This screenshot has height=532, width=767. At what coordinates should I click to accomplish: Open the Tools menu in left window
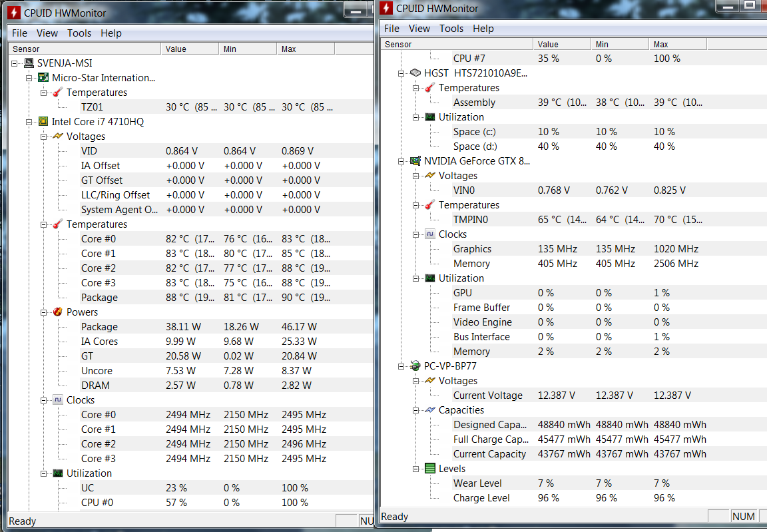click(79, 33)
